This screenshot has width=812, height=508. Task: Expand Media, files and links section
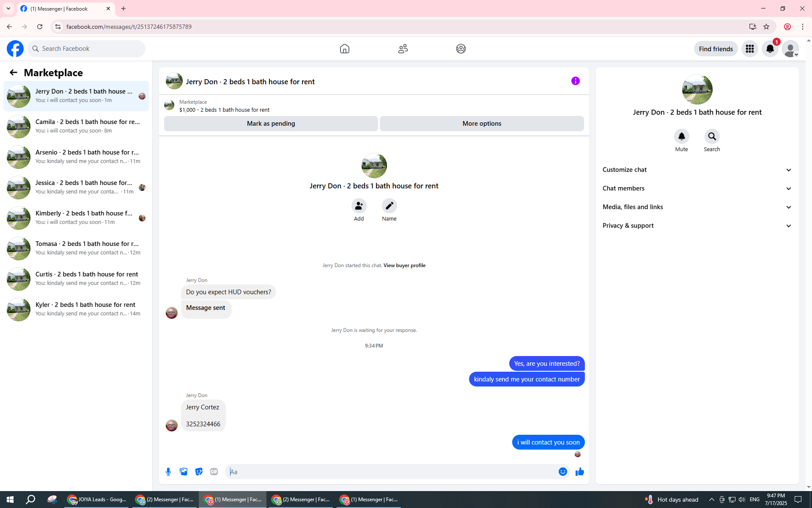pyautogui.click(x=697, y=207)
